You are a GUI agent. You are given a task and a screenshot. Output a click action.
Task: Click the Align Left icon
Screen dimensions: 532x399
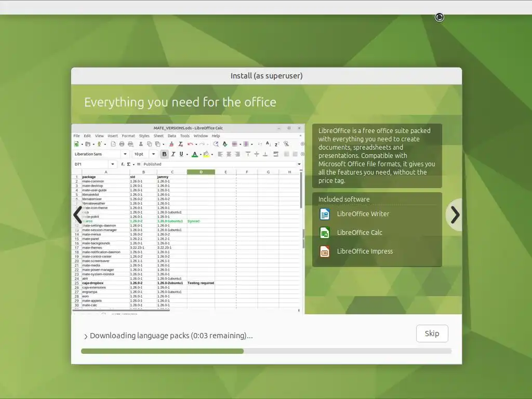point(220,154)
